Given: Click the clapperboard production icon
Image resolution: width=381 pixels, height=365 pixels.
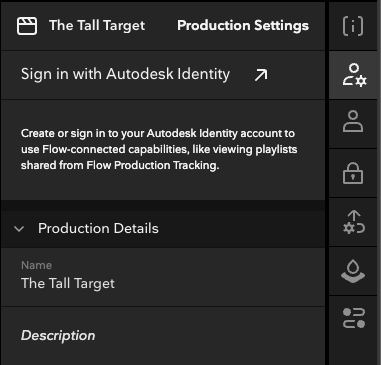Looking at the screenshot, I should click(x=27, y=26).
